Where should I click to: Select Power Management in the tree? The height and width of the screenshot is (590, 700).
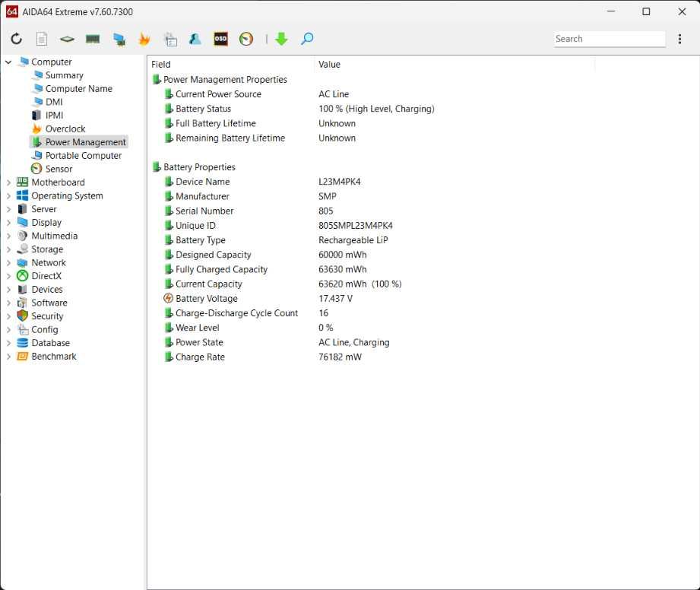pyautogui.click(x=79, y=142)
